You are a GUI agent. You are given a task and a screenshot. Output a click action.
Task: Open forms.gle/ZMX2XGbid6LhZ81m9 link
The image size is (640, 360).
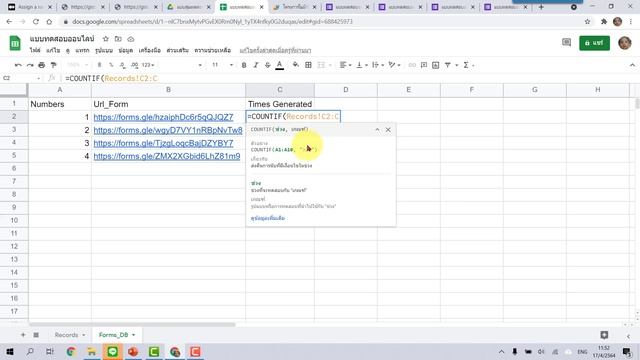(x=167, y=156)
